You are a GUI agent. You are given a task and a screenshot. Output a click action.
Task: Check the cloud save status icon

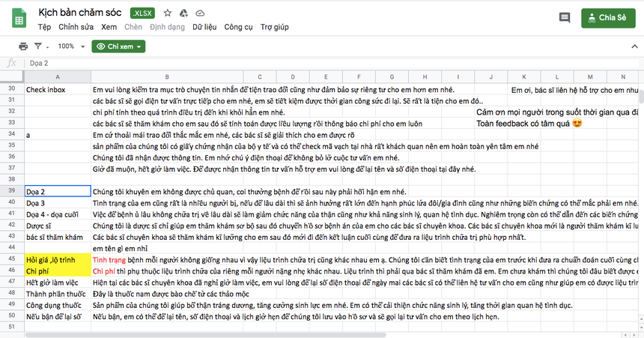(x=200, y=13)
